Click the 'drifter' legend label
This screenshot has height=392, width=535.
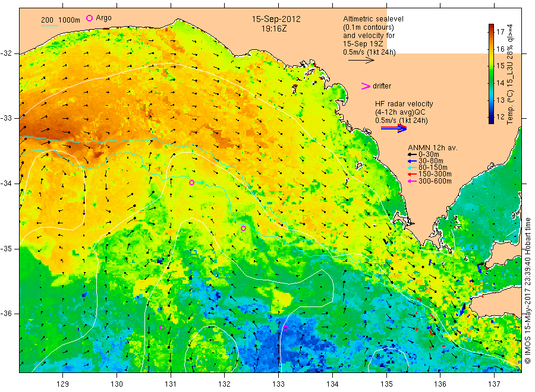click(x=382, y=86)
